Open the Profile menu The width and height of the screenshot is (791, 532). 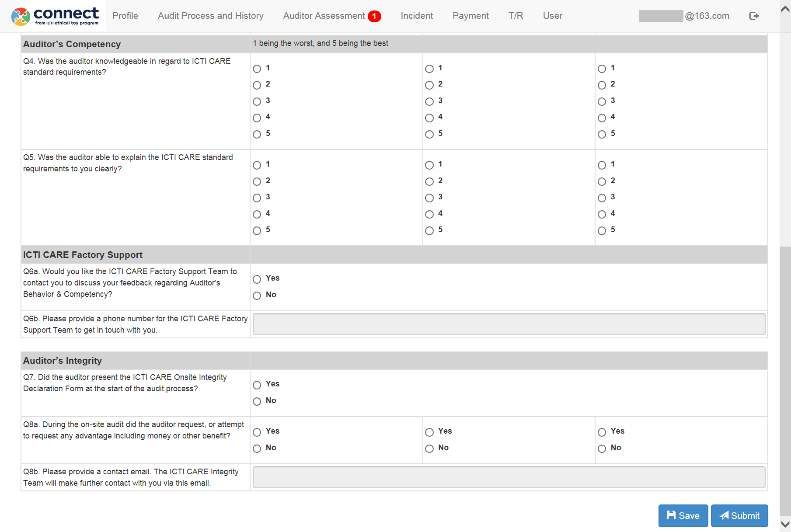(125, 16)
